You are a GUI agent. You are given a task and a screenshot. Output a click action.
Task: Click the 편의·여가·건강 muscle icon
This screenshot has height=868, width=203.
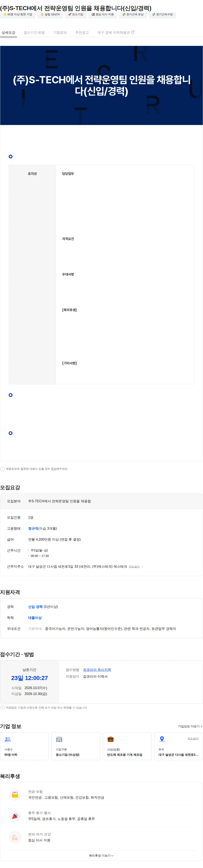pos(15,837)
